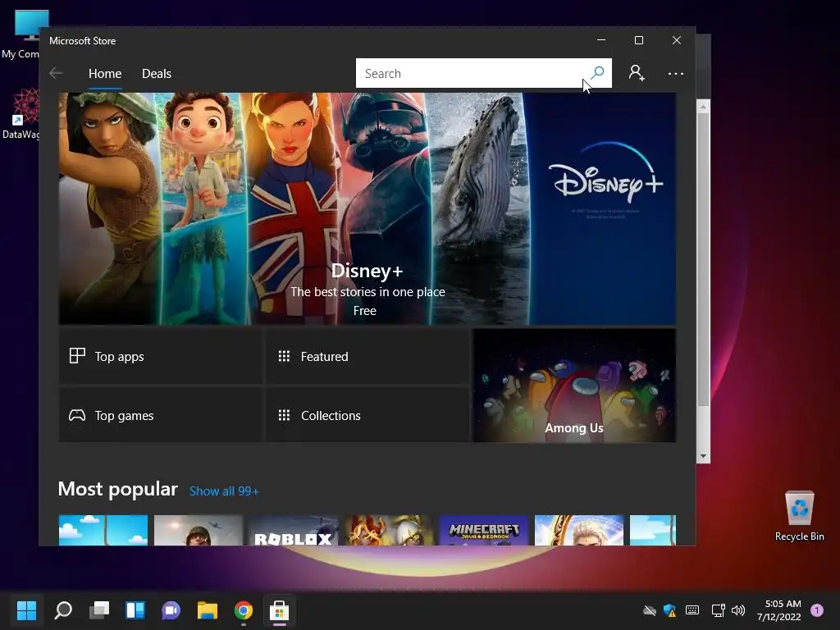The image size is (840, 630).
Task: Click the Show all 99+ link
Action: point(224,491)
